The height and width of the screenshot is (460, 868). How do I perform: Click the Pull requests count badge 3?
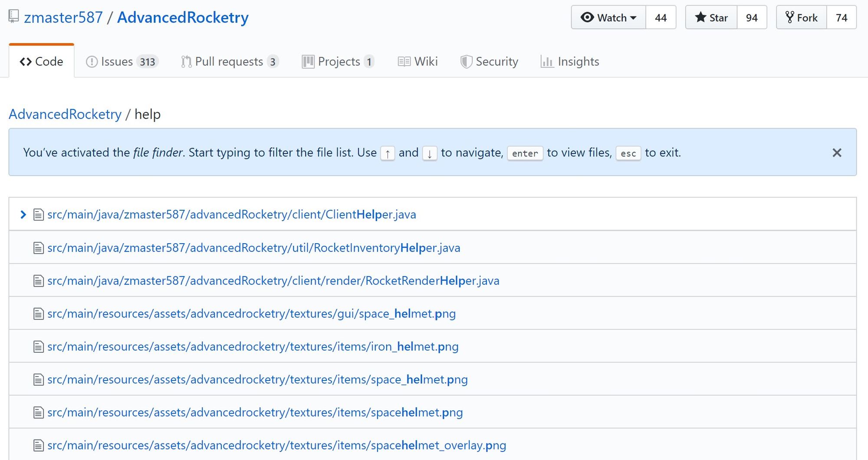click(x=273, y=62)
